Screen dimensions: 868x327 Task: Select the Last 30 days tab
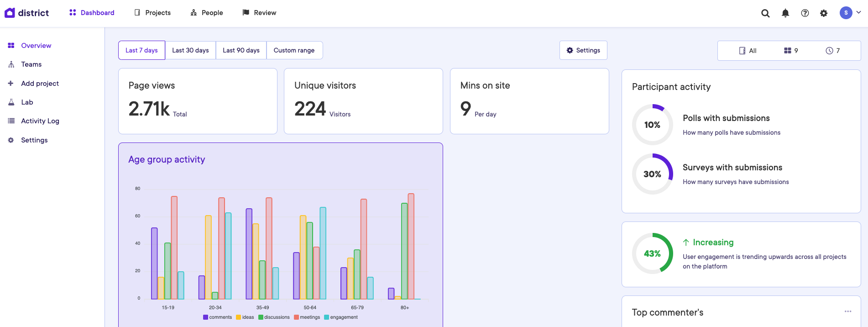coord(190,50)
